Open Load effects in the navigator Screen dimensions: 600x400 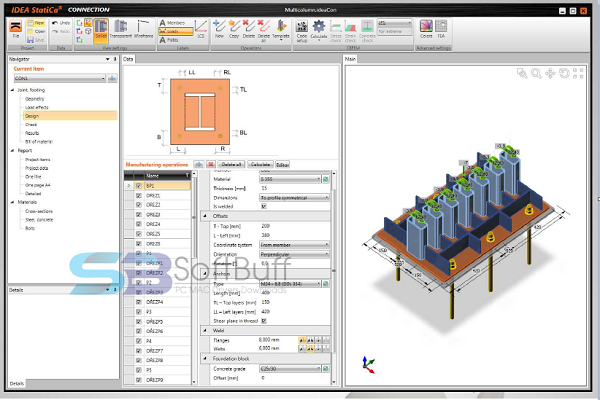tap(37, 108)
